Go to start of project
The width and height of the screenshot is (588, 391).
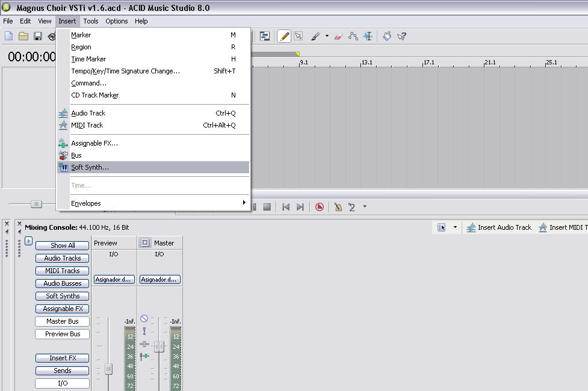coord(286,207)
